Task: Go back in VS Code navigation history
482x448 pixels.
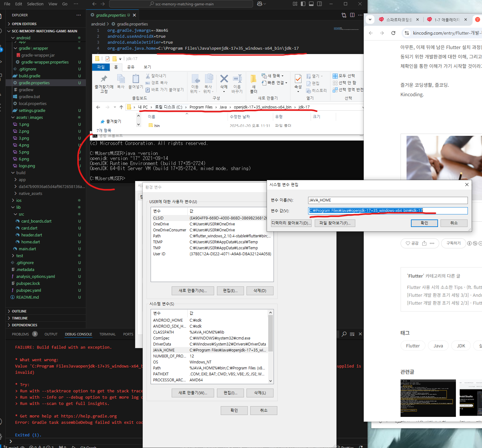Action: point(94,4)
